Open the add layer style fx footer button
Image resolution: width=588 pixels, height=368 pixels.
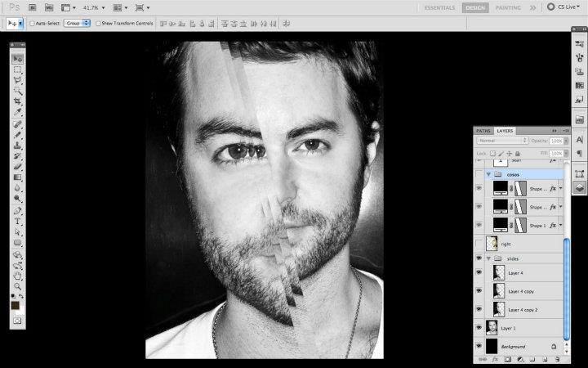pos(495,359)
